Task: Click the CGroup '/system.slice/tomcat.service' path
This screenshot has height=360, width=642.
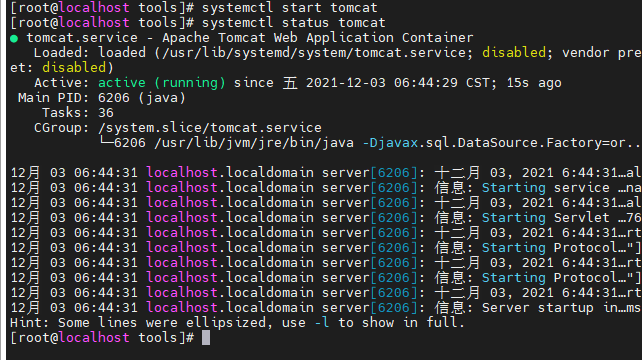Action: click(210, 128)
